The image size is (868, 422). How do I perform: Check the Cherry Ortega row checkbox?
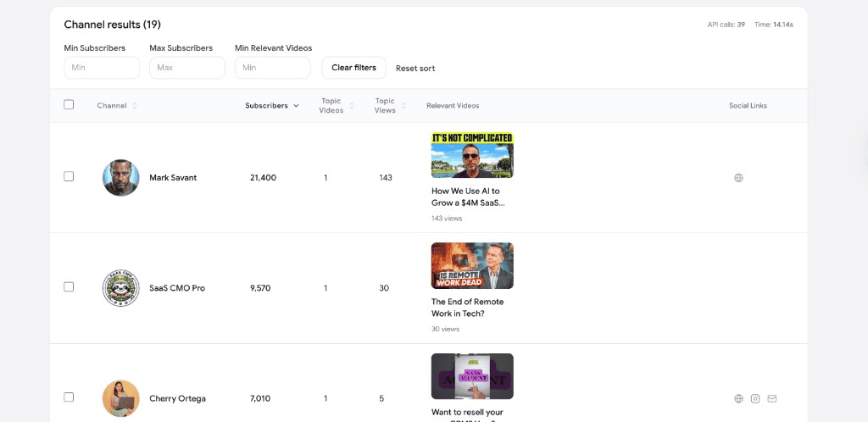pos(69,397)
